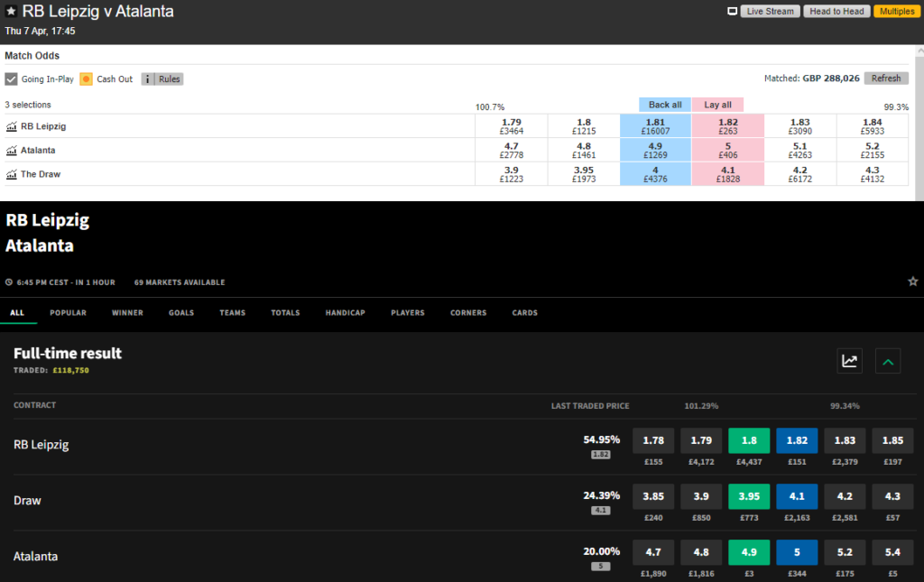Click the favourite star beside RB Leipzig v Atalanta title
Viewport: 924px width, 582px height.
11,11
